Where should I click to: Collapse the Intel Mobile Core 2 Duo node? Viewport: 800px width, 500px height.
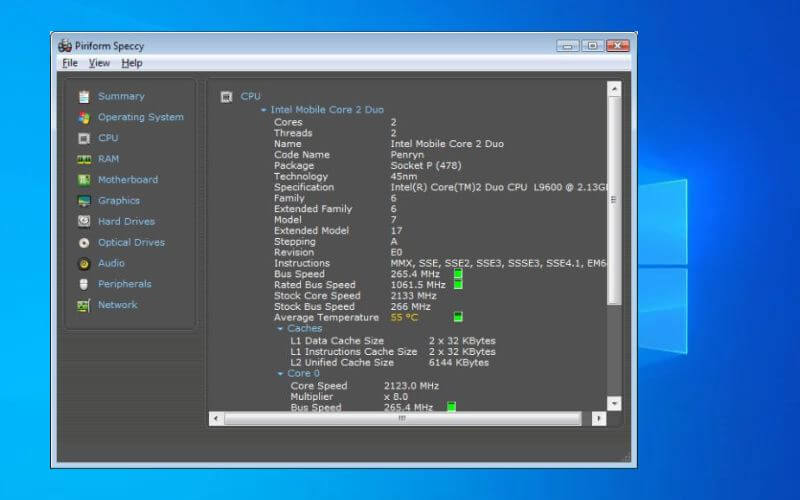(x=263, y=110)
